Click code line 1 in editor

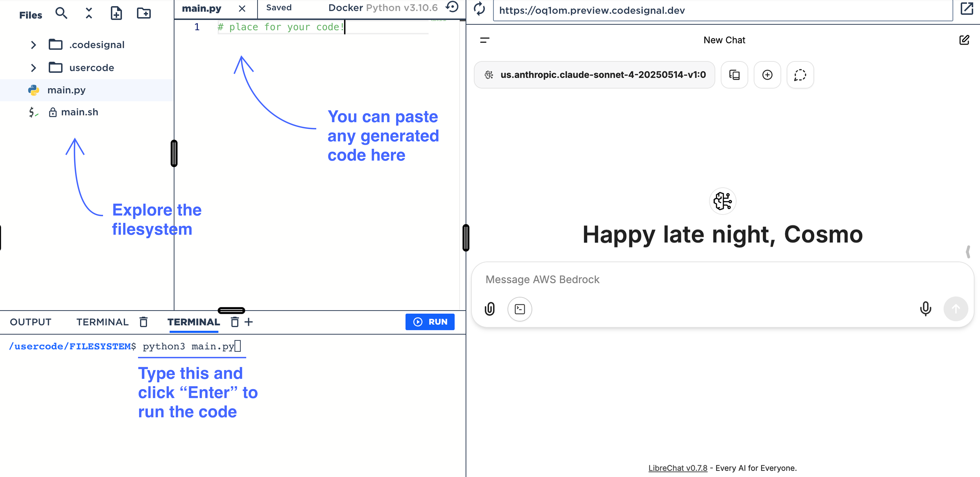pyautogui.click(x=282, y=27)
